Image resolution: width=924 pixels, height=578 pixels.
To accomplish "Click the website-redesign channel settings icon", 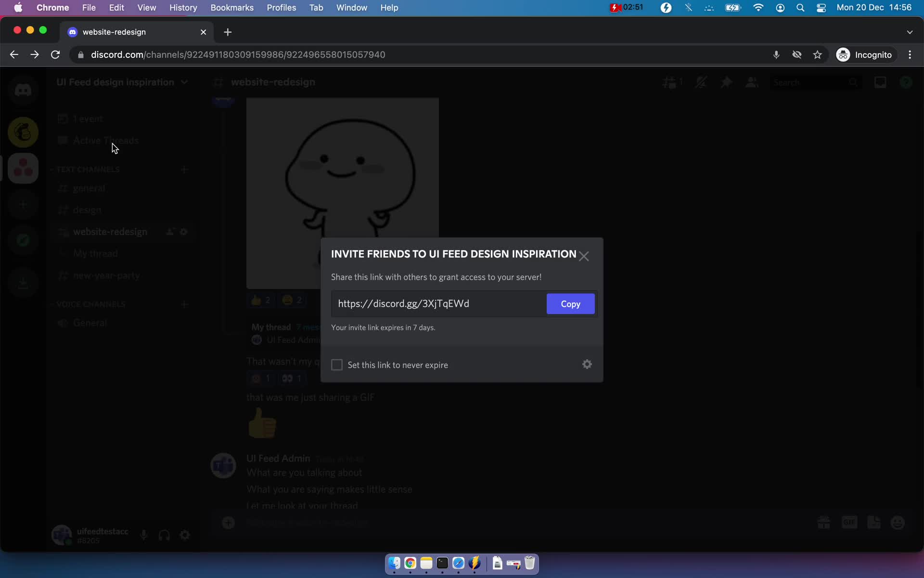I will (184, 232).
